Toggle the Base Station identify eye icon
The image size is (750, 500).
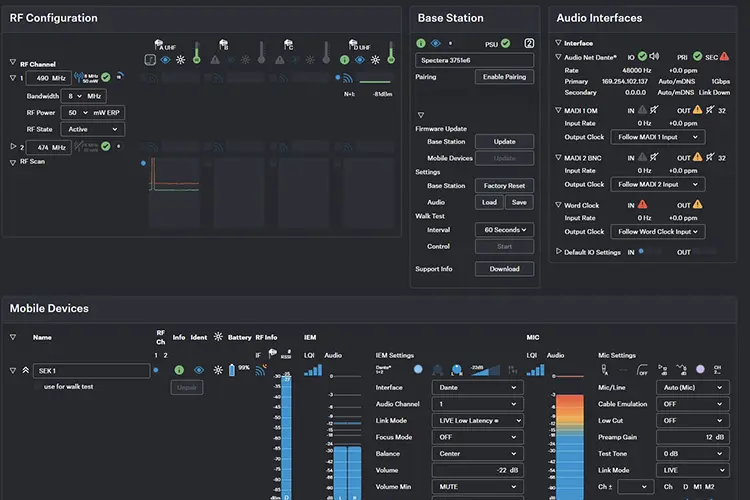click(x=436, y=44)
